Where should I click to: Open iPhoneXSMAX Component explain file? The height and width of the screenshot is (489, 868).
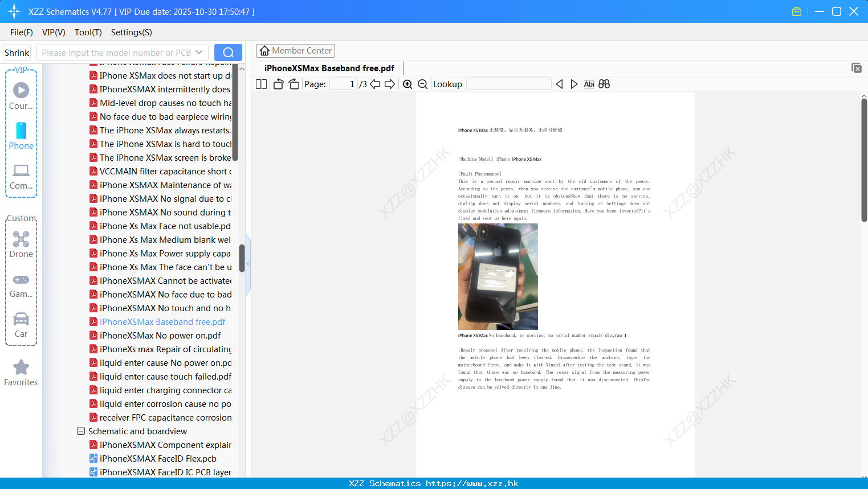160,445
